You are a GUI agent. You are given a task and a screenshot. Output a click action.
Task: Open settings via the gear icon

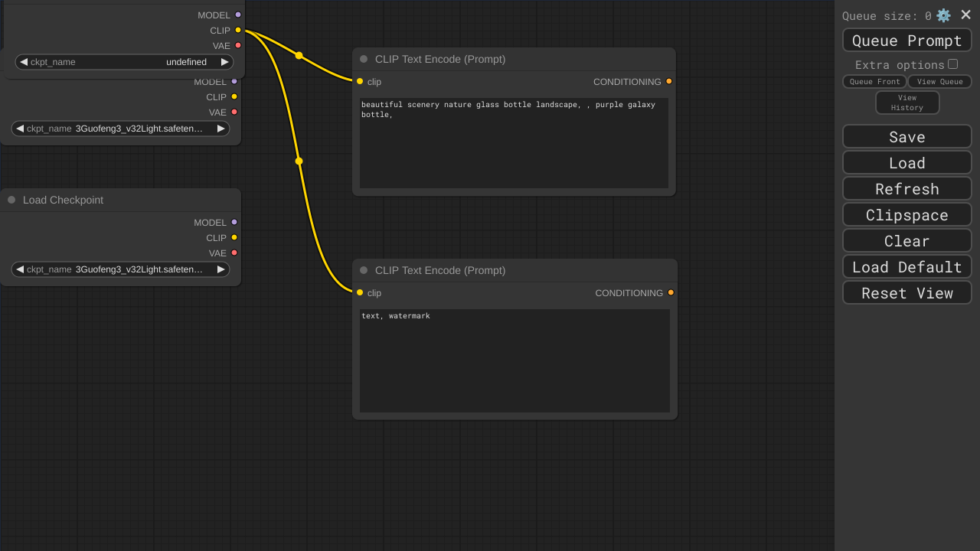pos(943,15)
